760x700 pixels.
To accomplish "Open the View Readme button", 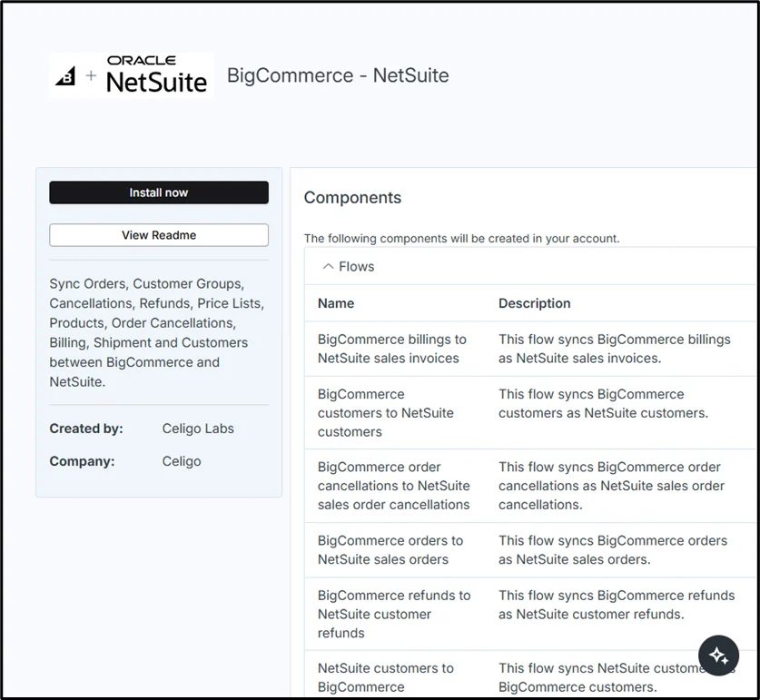I will click(x=159, y=235).
